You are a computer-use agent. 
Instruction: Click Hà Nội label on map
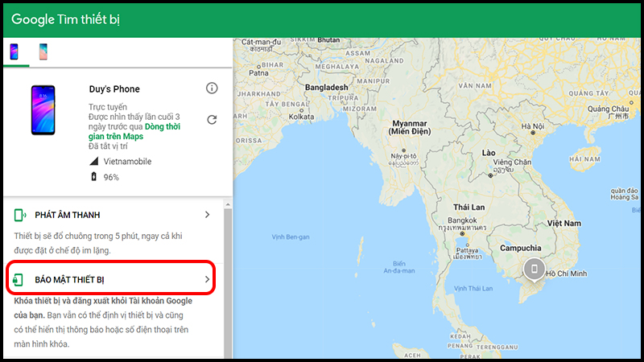[532, 126]
